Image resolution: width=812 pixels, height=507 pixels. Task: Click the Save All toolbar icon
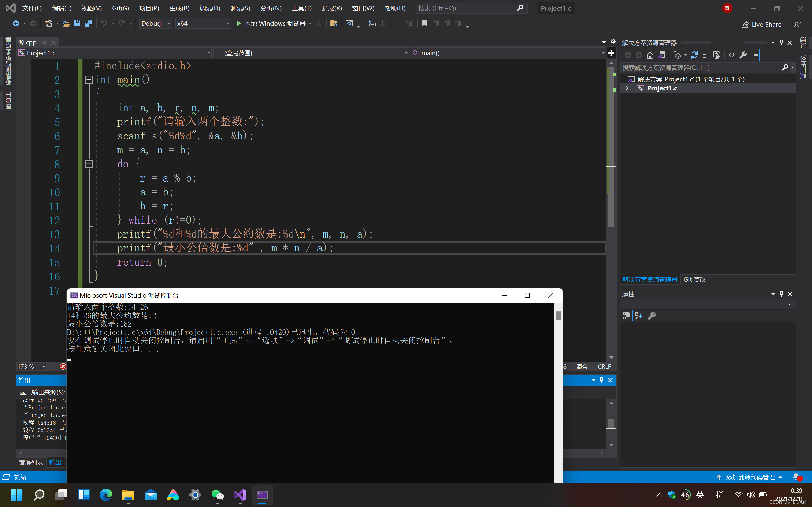89,24
